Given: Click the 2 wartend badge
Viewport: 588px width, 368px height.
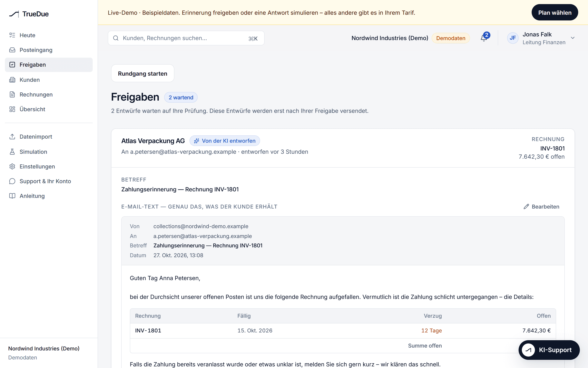Looking at the screenshot, I should pyautogui.click(x=181, y=97).
